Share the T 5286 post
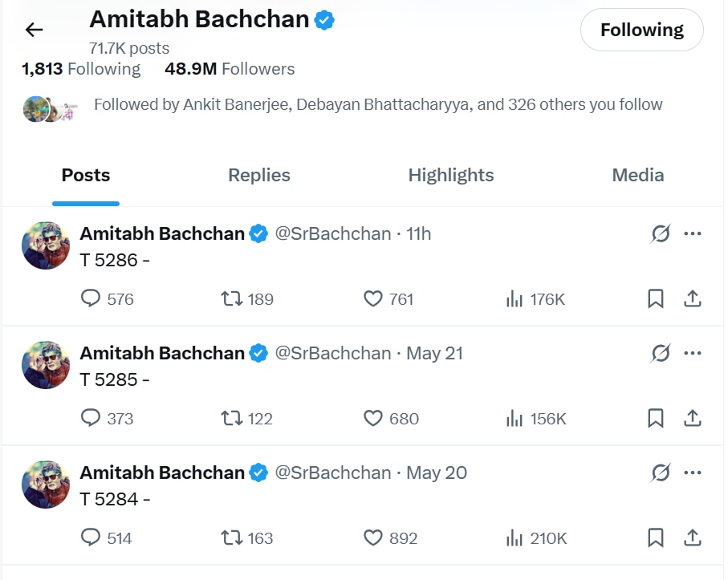728x580 pixels. tap(693, 299)
